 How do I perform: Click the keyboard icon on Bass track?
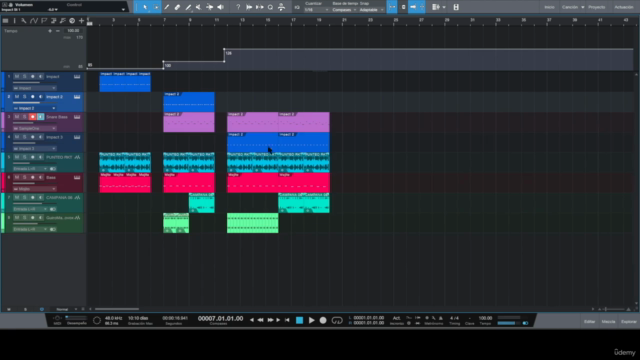77,178
